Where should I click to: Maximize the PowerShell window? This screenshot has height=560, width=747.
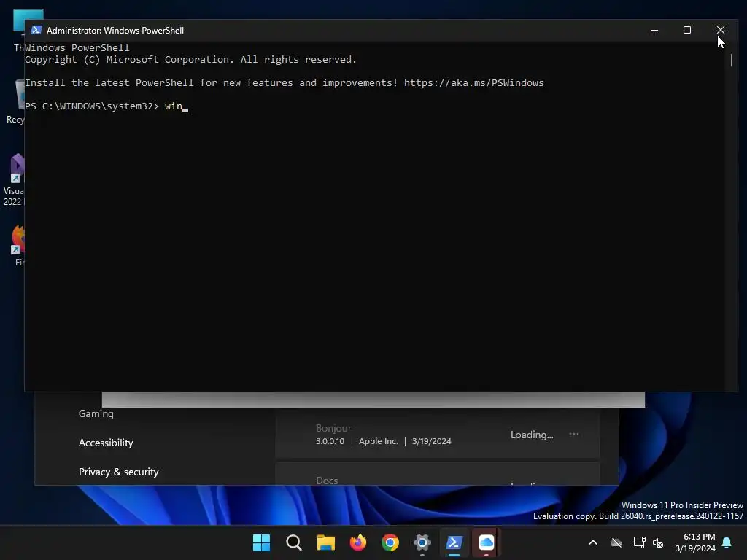[x=687, y=30]
